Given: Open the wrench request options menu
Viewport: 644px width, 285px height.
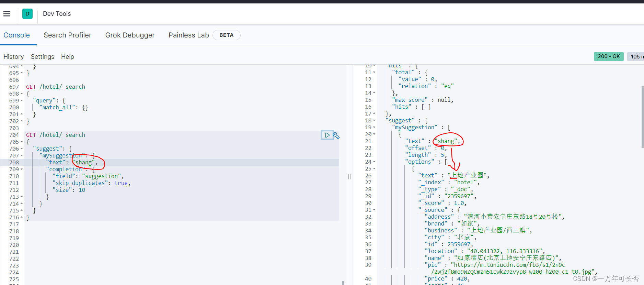Looking at the screenshot, I should point(336,135).
